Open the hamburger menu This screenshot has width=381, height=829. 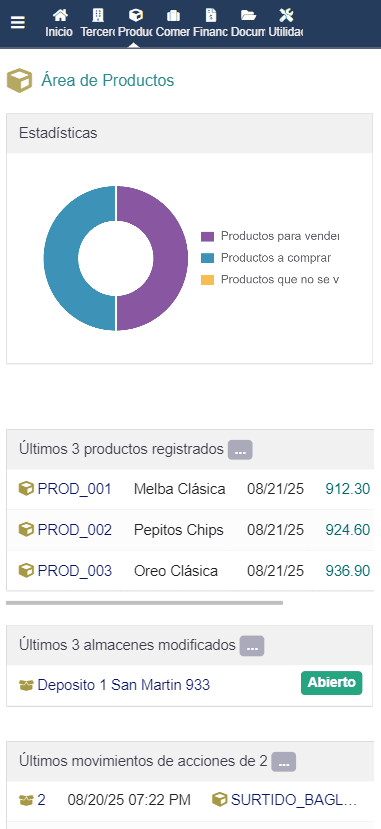[18, 23]
